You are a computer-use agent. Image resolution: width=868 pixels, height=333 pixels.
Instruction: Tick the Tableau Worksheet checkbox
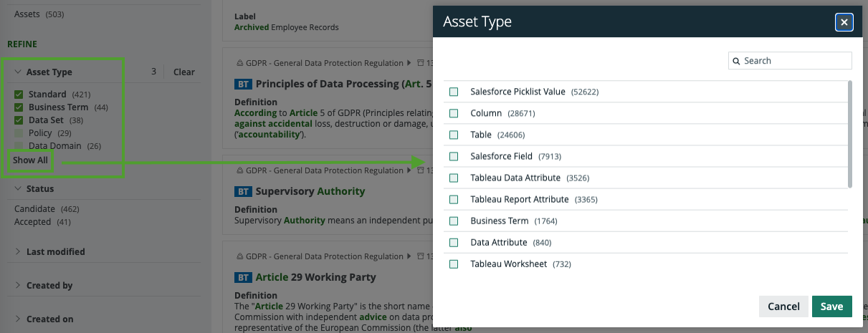click(454, 264)
